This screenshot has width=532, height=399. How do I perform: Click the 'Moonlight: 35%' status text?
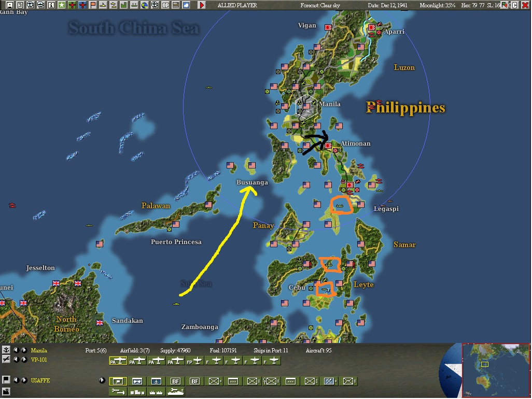pos(437,5)
